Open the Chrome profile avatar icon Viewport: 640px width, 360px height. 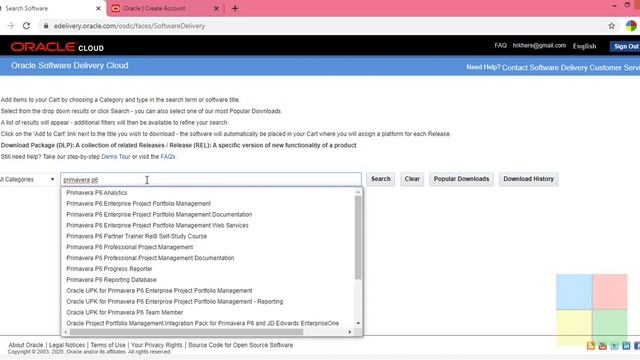631,26
